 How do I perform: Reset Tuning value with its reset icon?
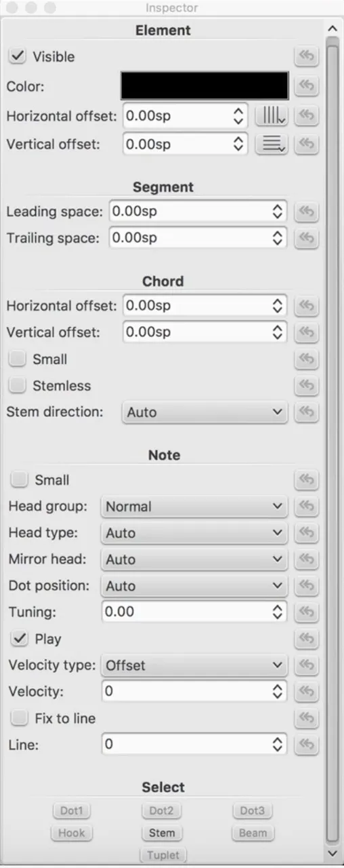point(307,612)
